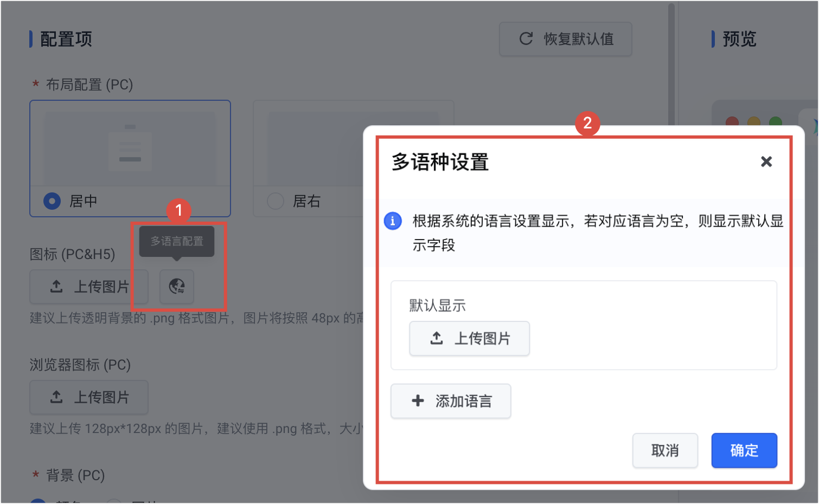The height and width of the screenshot is (504, 819).
Task: Click 恢复默认值 reset button
Action: tap(566, 39)
